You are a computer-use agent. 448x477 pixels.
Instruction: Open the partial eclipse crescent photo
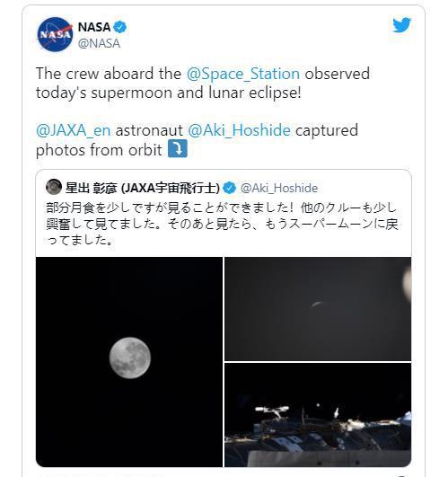(318, 309)
